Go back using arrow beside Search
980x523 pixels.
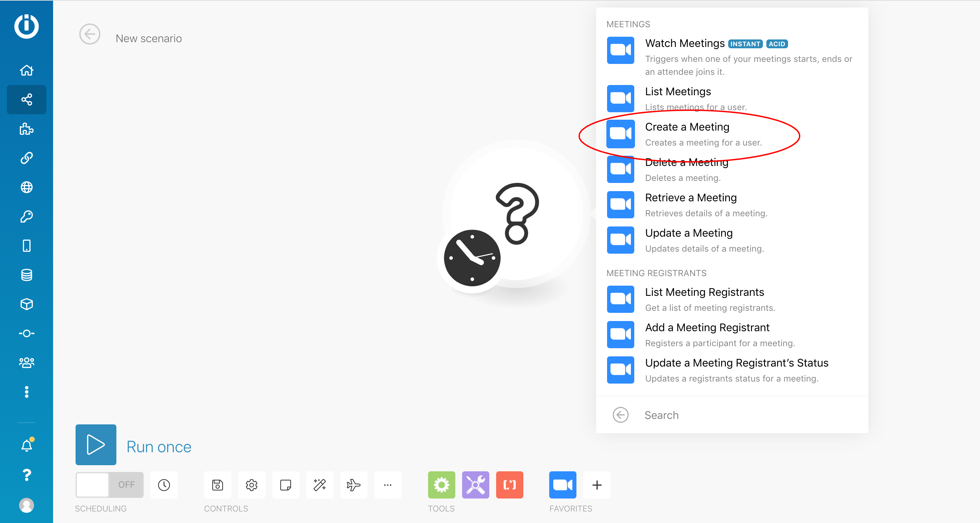click(x=620, y=415)
